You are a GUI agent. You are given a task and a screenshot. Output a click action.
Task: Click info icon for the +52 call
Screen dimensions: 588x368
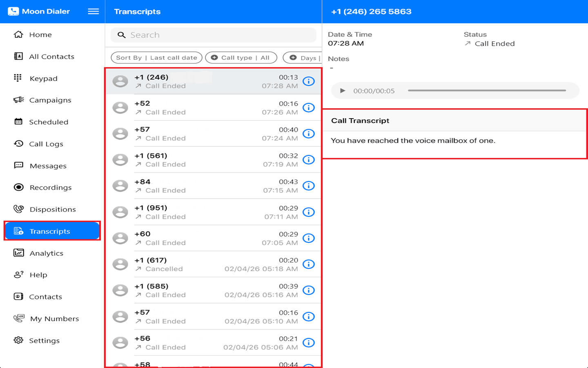click(309, 108)
